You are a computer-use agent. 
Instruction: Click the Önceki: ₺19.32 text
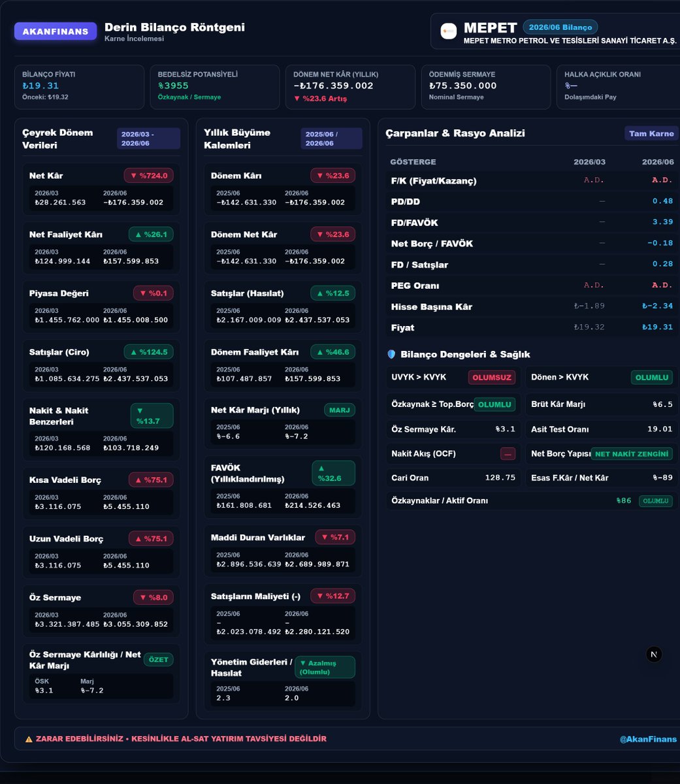[45, 97]
